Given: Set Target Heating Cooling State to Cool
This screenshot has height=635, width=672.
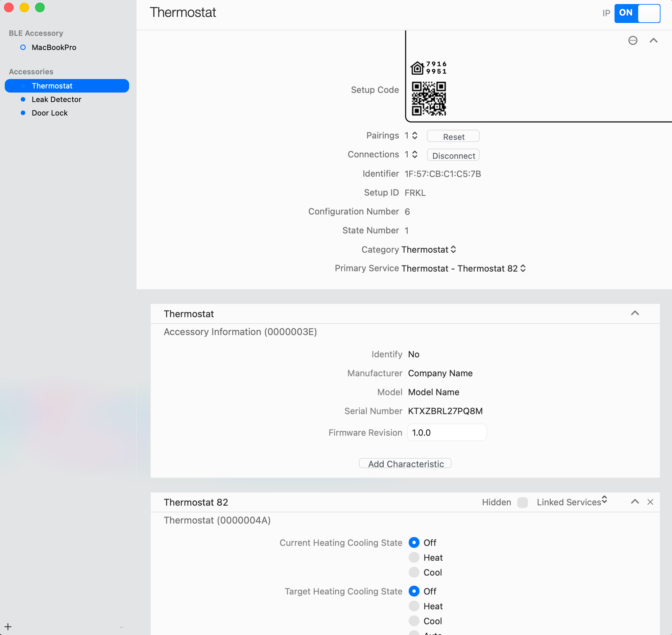Looking at the screenshot, I should click(x=413, y=621).
